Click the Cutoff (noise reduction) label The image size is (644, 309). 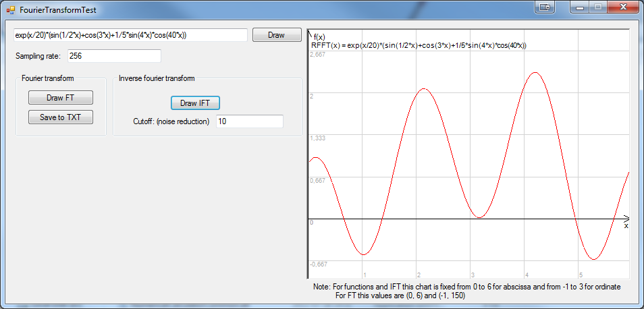(x=171, y=121)
